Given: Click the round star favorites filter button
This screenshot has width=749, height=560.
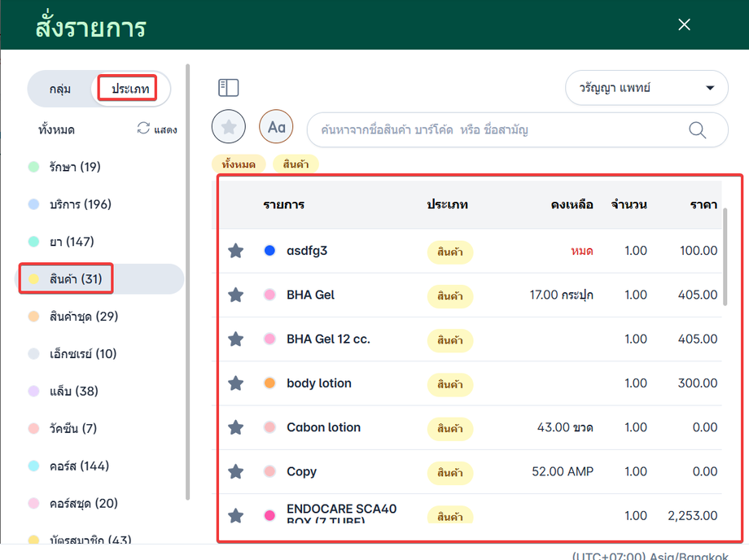Looking at the screenshot, I should click(x=229, y=127).
